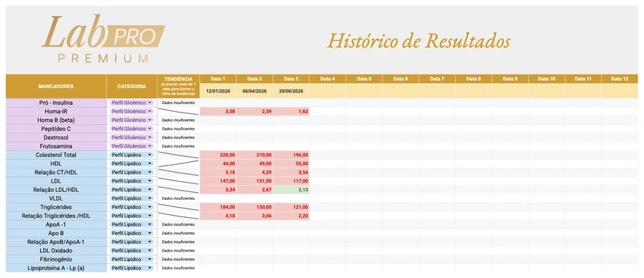The image size is (644, 278).
Task: Open category dropdown for Fibrinogênio
Action: tap(132, 259)
